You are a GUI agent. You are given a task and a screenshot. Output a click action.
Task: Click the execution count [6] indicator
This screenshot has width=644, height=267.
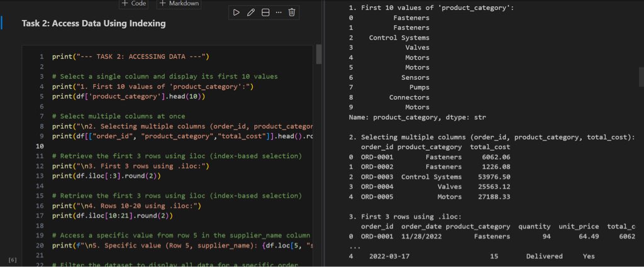pyautogui.click(x=13, y=260)
